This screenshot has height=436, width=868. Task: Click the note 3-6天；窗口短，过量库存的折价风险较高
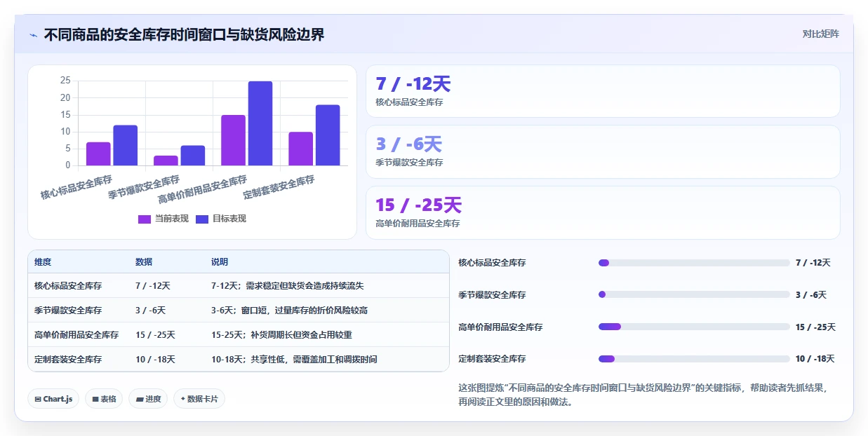click(290, 311)
